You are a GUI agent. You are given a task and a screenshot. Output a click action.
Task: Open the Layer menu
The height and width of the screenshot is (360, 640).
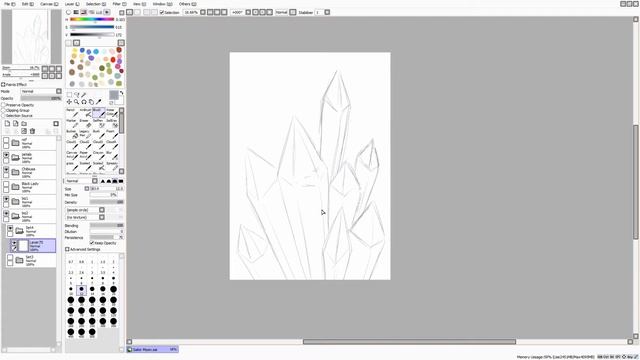coord(72,4)
